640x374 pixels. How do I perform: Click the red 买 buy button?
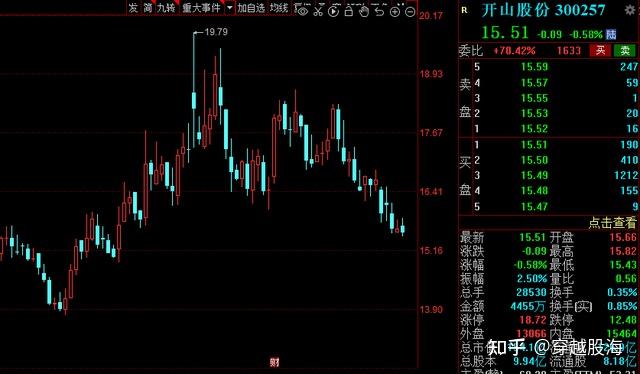pos(600,50)
